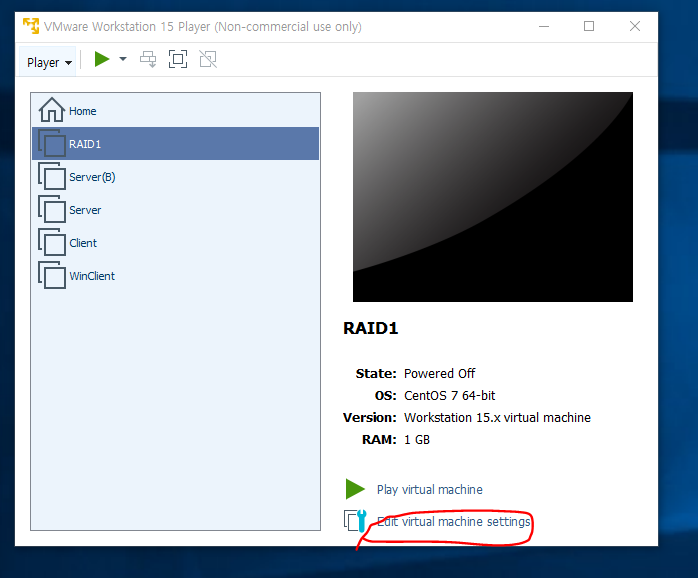Select the WinClient virtual machine
This screenshot has height=578, width=698.
175,276
